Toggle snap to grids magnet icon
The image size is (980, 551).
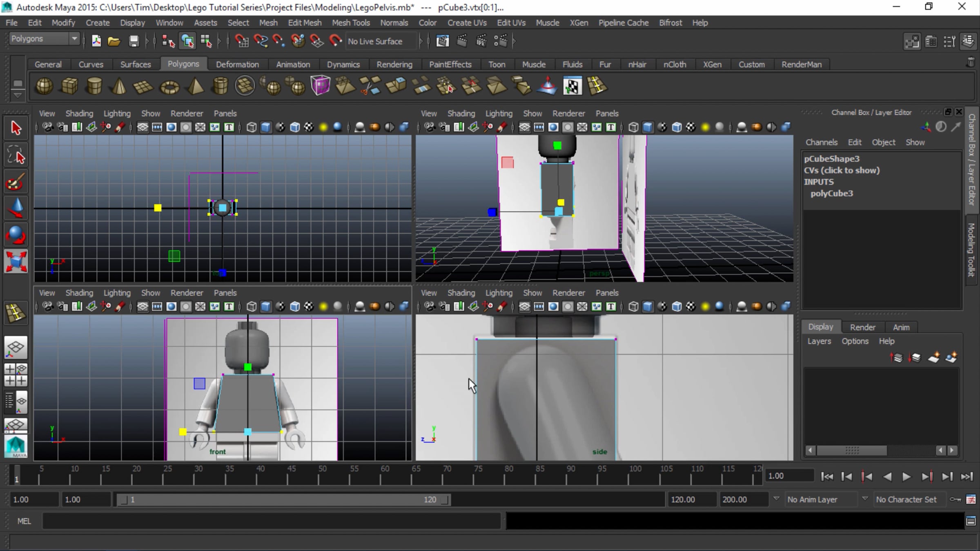coord(241,41)
